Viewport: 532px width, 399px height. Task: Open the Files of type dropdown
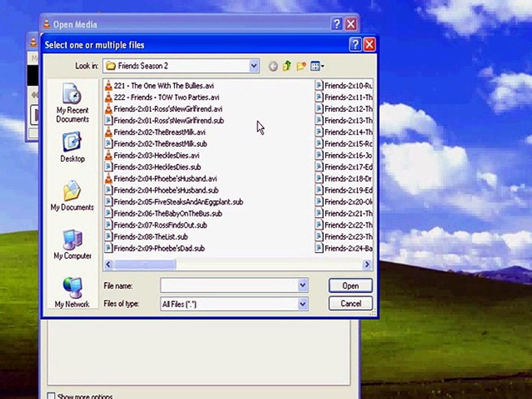[303, 304]
